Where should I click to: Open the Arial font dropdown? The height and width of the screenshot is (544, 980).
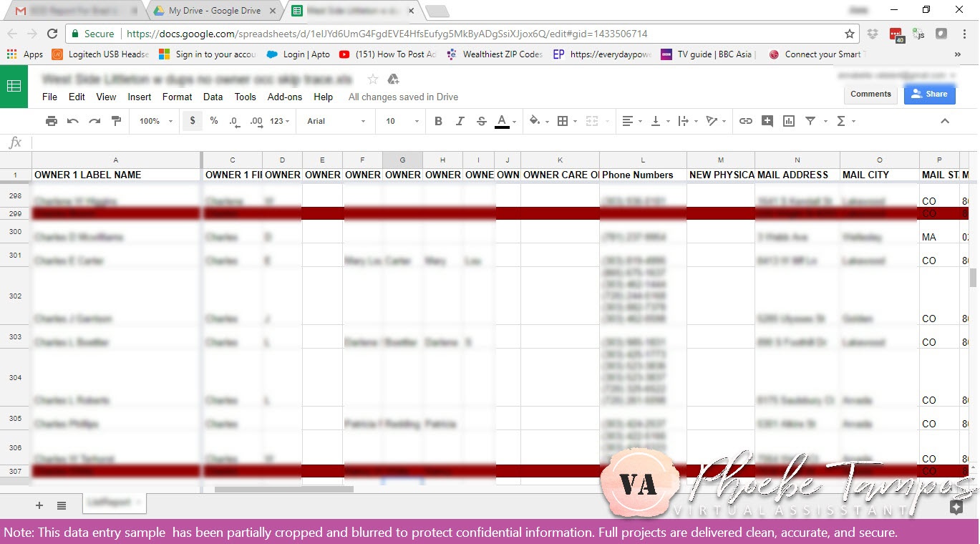[334, 121]
